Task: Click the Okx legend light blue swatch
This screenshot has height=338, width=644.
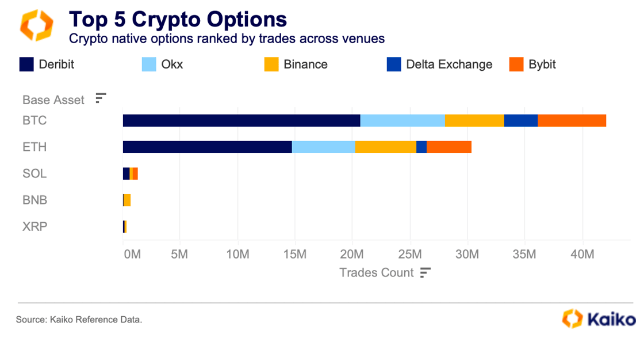Action: [x=149, y=64]
